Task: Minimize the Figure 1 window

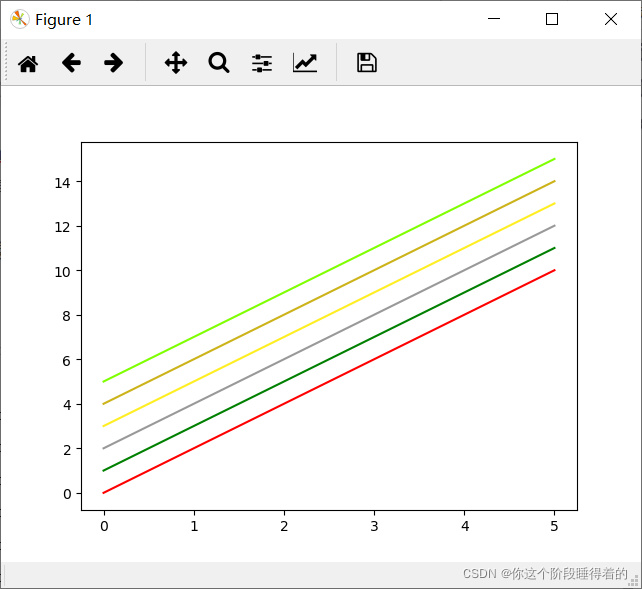Action: pos(494,19)
